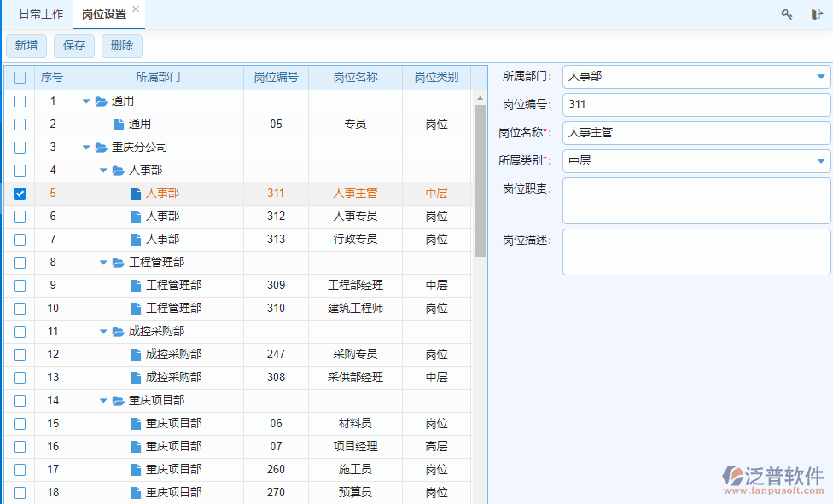Click the document icon beside 采购专员

[134, 354]
